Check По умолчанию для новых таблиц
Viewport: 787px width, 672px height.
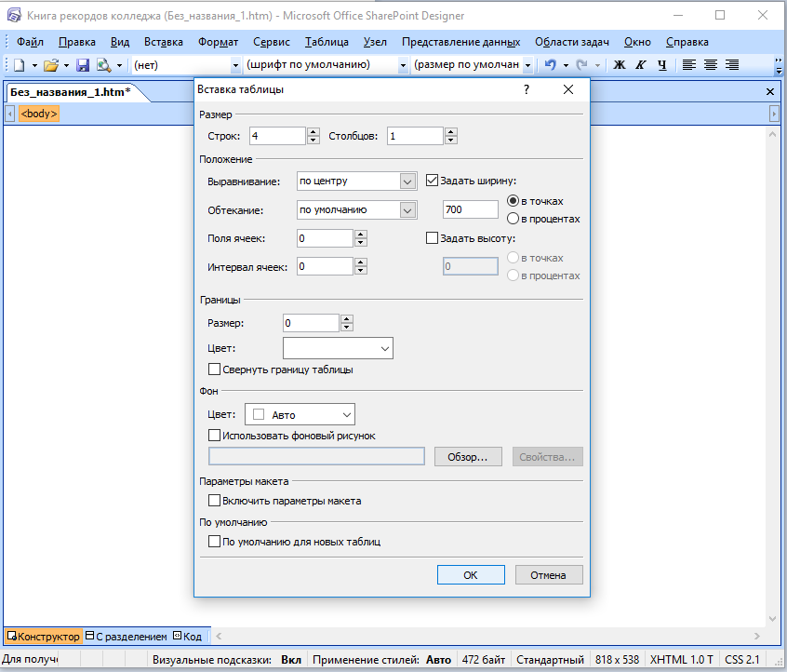[x=214, y=542]
